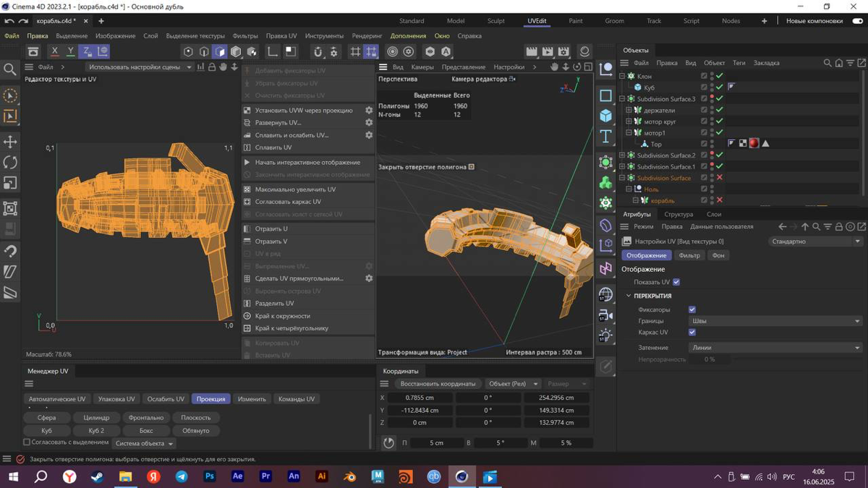868x488 pixels.
Task: Toggle the Y axis lock
Action: click(x=70, y=51)
